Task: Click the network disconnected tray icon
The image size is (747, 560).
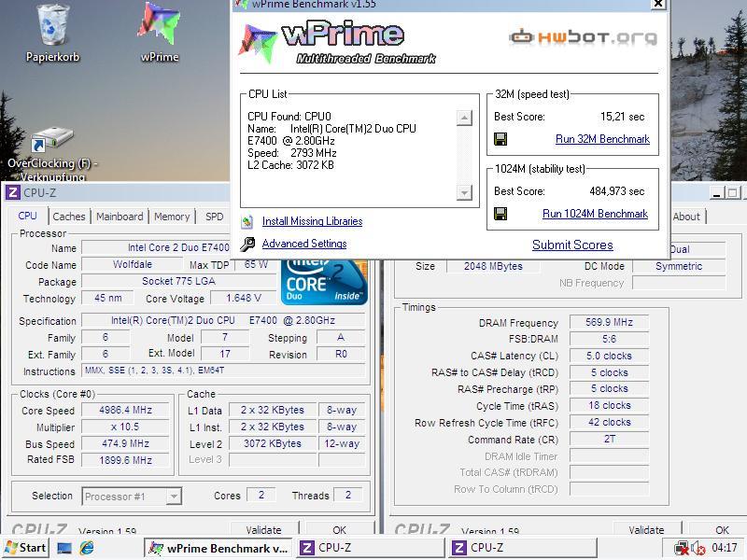Action: (682, 548)
